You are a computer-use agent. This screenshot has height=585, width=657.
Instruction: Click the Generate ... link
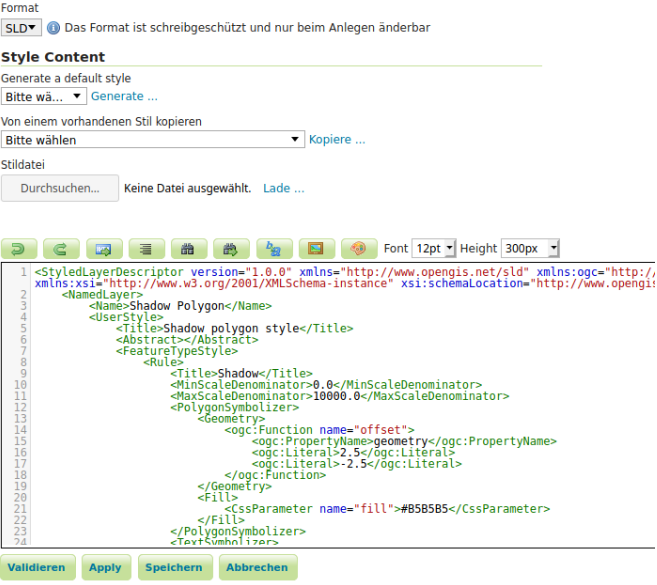(x=124, y=97)
